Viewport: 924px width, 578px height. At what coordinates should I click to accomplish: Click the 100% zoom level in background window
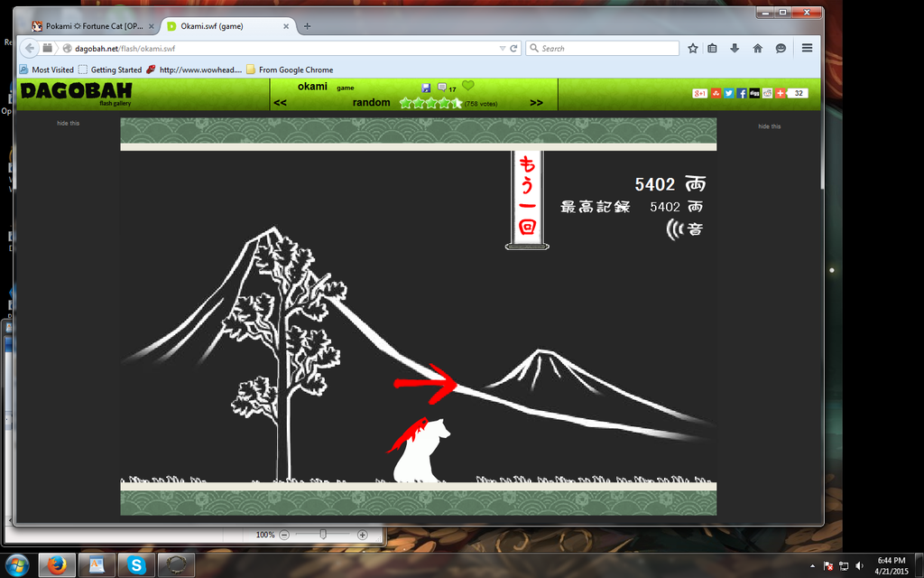(x=265, y=535)
